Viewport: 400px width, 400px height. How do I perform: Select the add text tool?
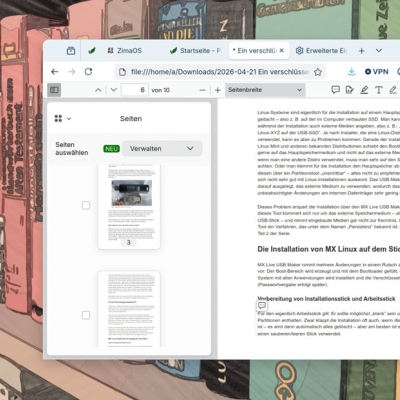coord(379,90)
